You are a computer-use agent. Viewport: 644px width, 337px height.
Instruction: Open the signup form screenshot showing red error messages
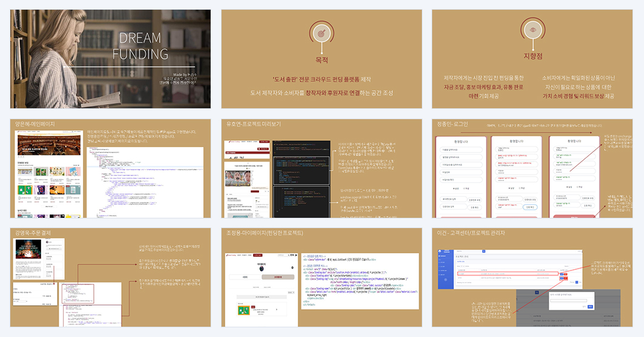517,177
